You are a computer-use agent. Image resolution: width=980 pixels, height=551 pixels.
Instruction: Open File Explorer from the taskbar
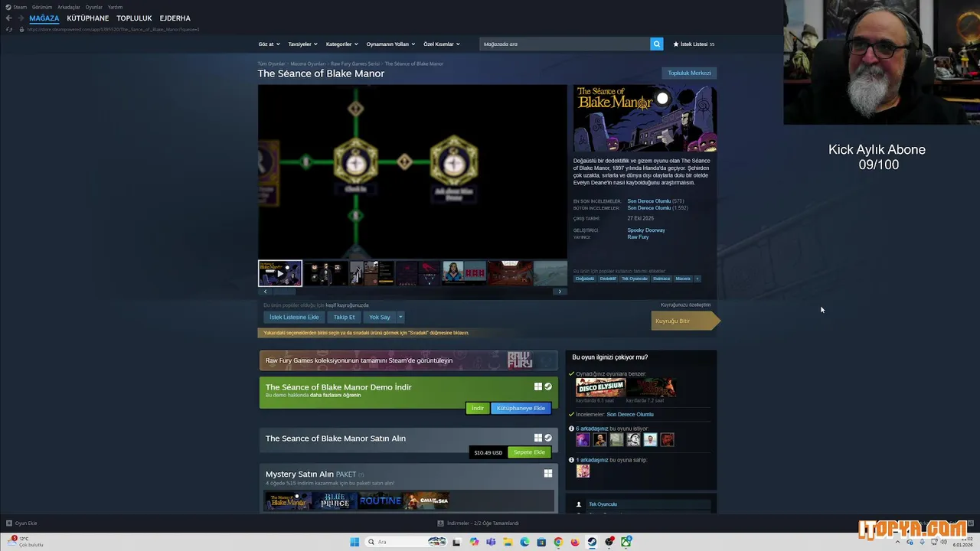tap(508, 542)
